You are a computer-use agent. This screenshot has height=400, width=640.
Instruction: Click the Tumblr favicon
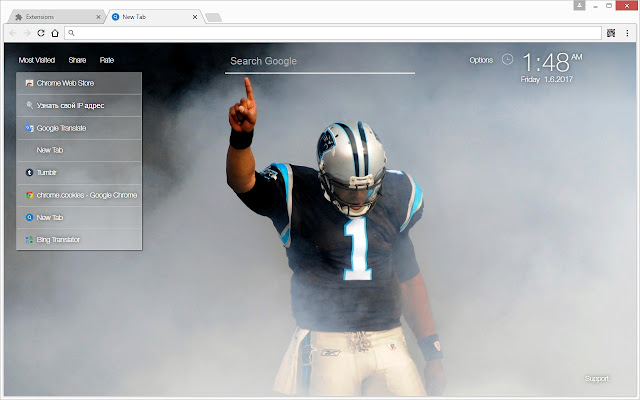coord(29,173)
